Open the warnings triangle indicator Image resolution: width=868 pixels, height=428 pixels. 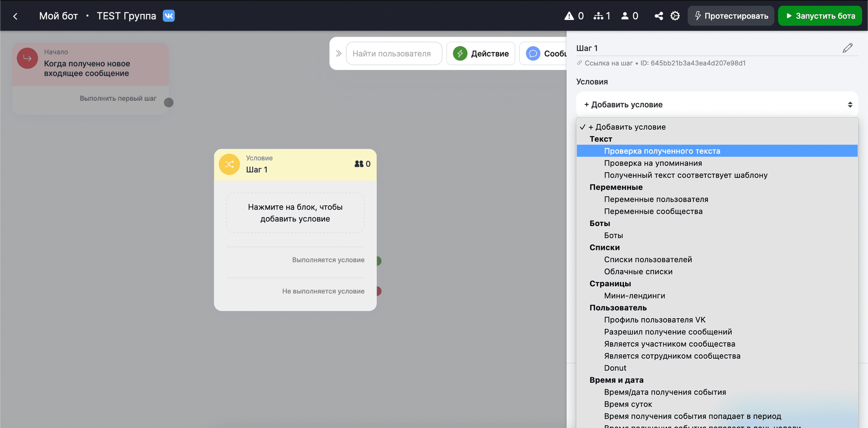pos(569,16)
